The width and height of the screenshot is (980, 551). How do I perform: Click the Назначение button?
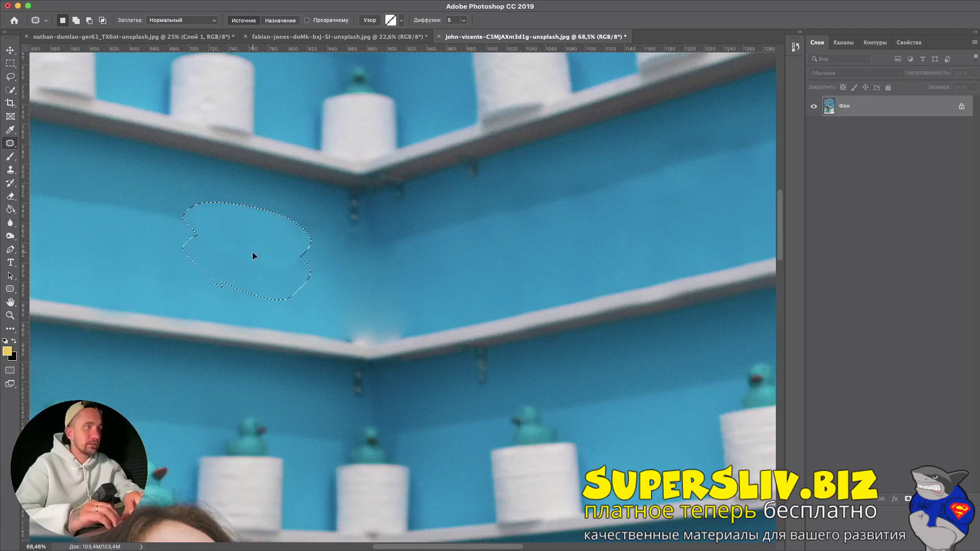click(x=280, y=20)
